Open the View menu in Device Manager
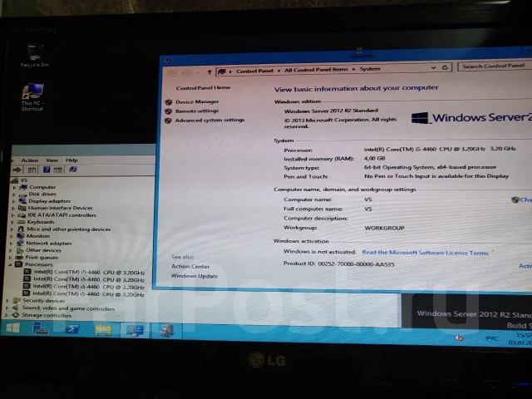 point(52,160)
